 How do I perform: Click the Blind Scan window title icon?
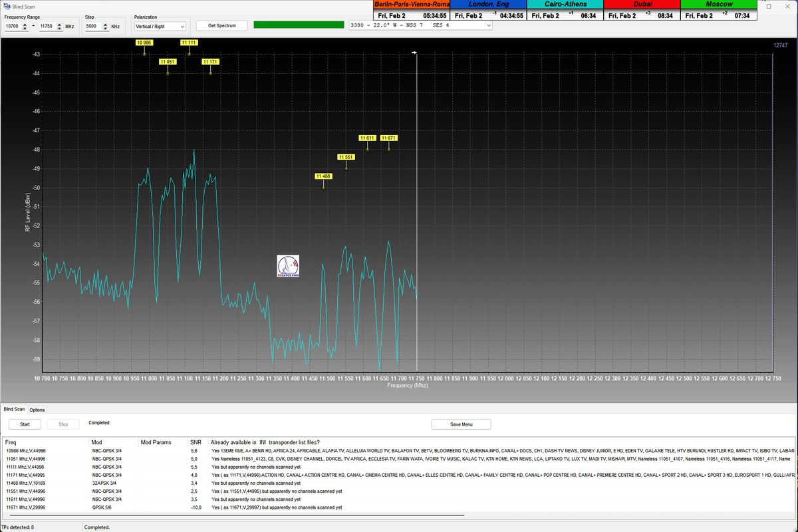coord(7,5)
